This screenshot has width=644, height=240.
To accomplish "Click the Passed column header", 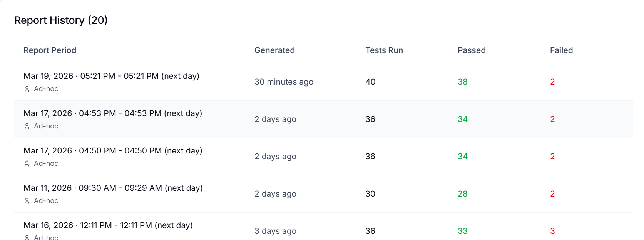I will point(471,50).
